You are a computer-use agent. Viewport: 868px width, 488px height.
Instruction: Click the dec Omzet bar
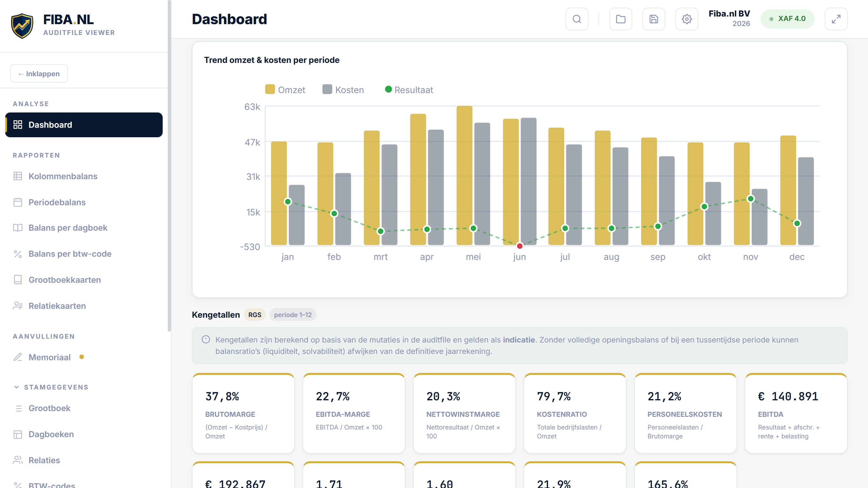tap(788, 190)
